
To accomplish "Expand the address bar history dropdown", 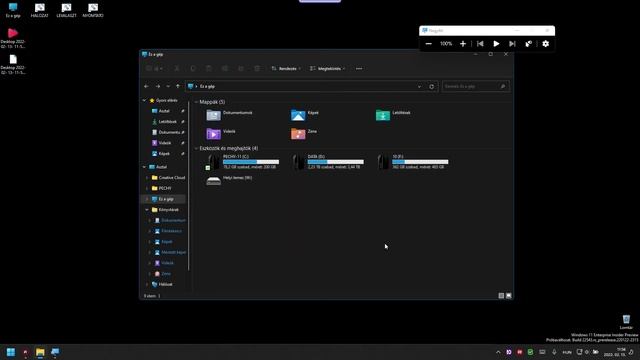I will coord(419,87).
